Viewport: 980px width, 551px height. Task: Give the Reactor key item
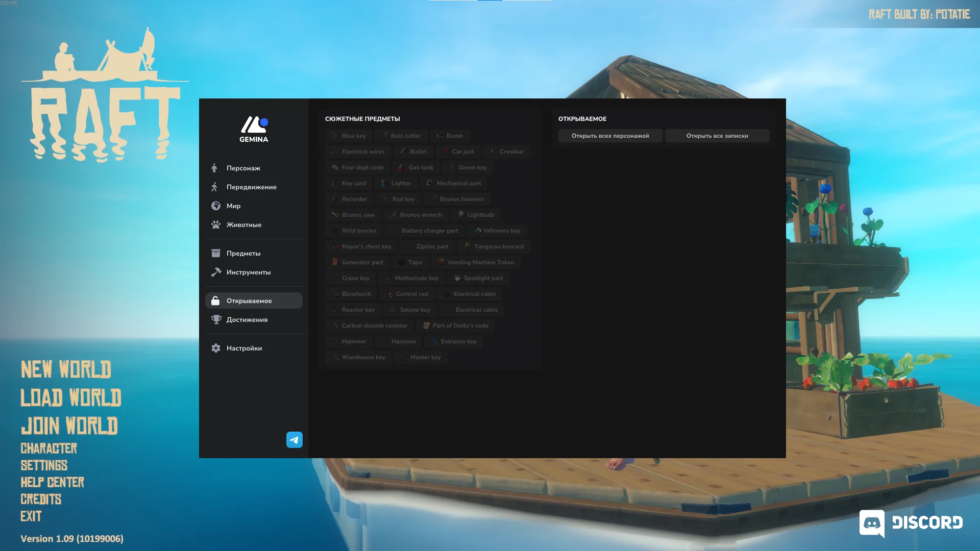353,310
